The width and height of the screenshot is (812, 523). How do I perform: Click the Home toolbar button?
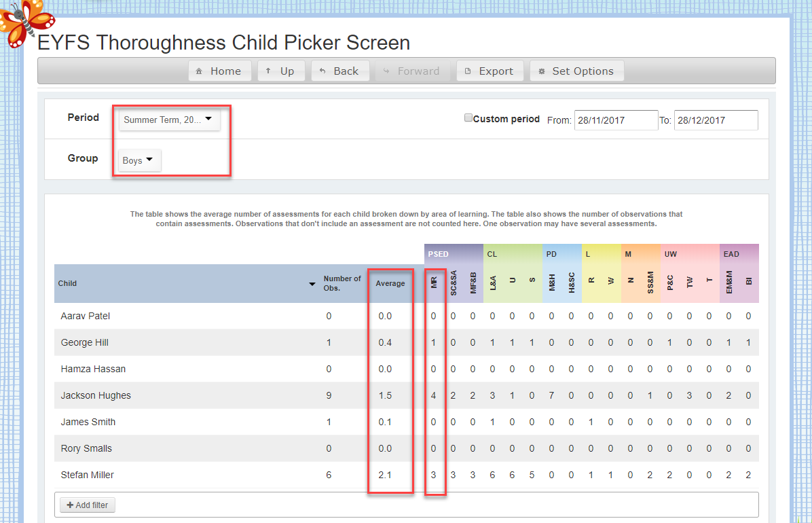[x=219, y=71]
